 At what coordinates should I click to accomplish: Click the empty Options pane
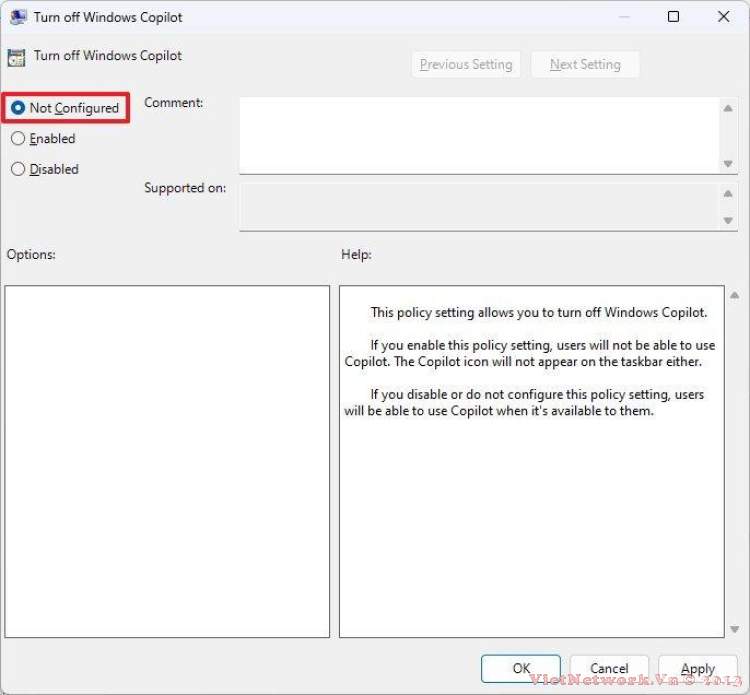click(x=167, y=462)
